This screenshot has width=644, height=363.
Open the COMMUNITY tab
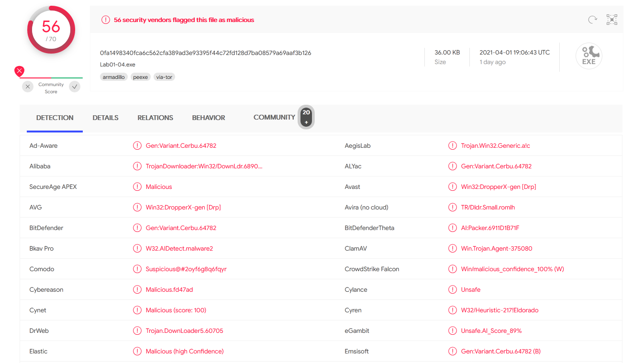pos(274,117)
